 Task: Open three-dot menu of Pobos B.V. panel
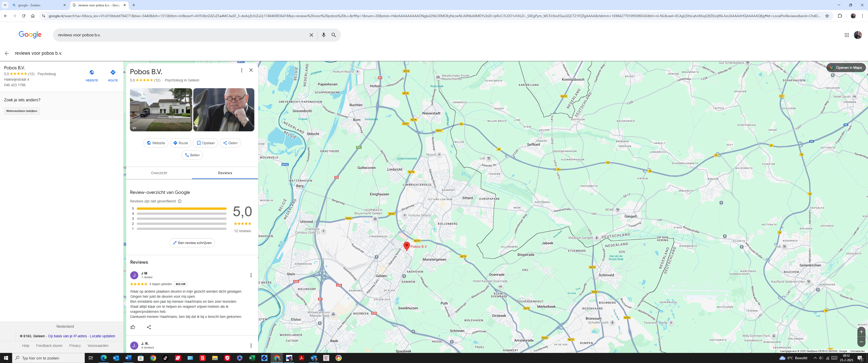241,70
